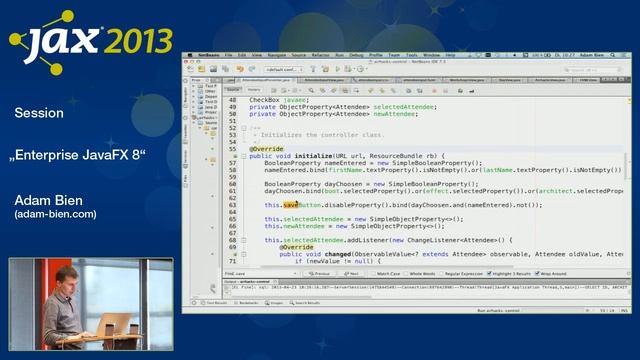Click the Shift Line Left icon
The image size is (640, 360).
pos(408,90)
